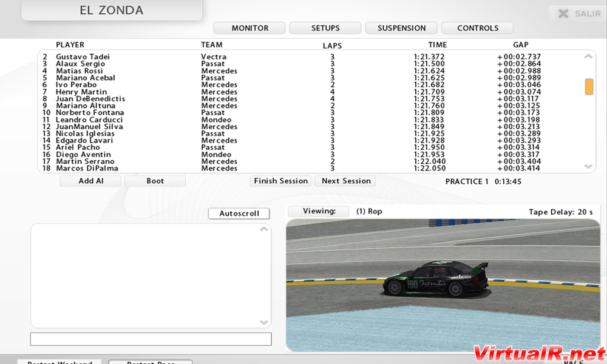The image size is (607, 364).
Task: Click the LAPS column header
Action: pos(332,45)
